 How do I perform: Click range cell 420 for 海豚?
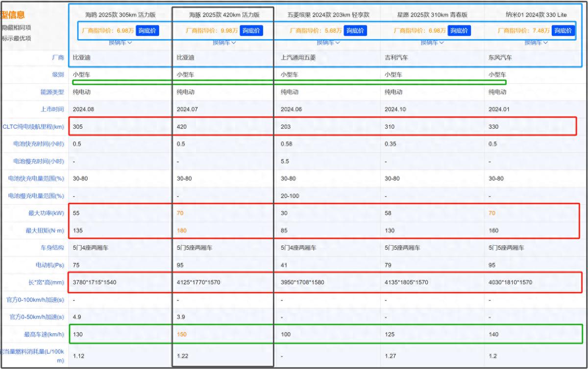[182, 127]
